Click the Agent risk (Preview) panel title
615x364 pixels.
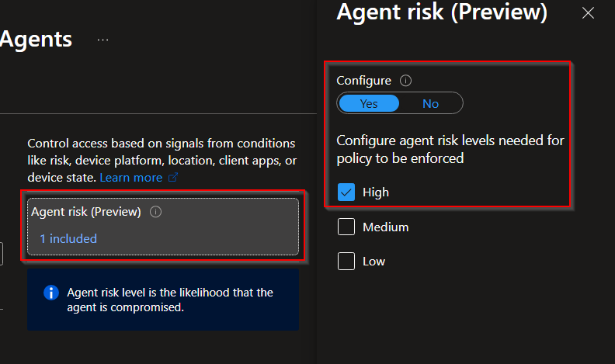[x=442, y=12]
